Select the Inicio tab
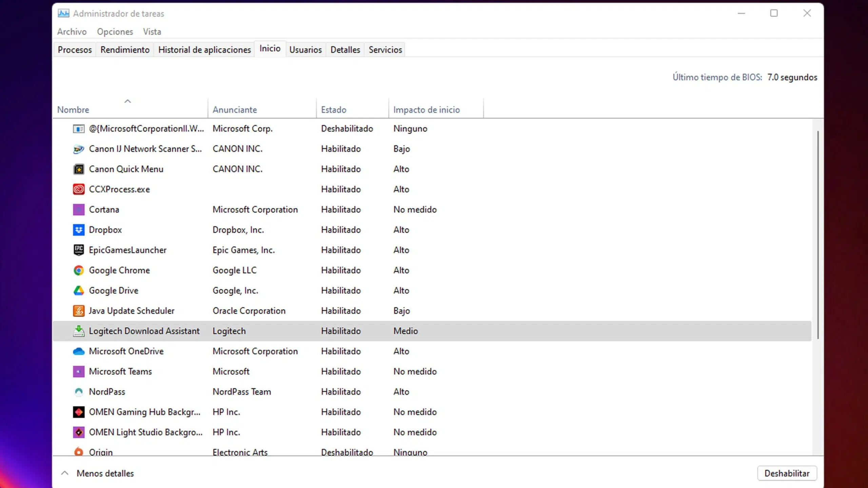The width and height of the screenshot is (868, 488). [270, 48]
